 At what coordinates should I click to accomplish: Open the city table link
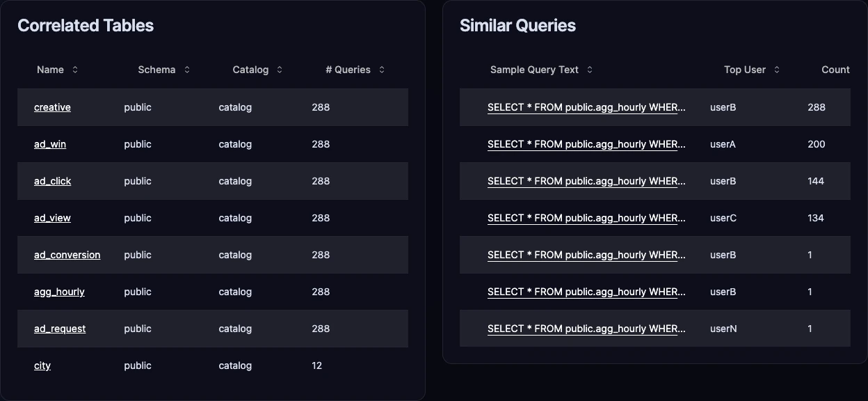pyautogui.click(x=42, y=365)
